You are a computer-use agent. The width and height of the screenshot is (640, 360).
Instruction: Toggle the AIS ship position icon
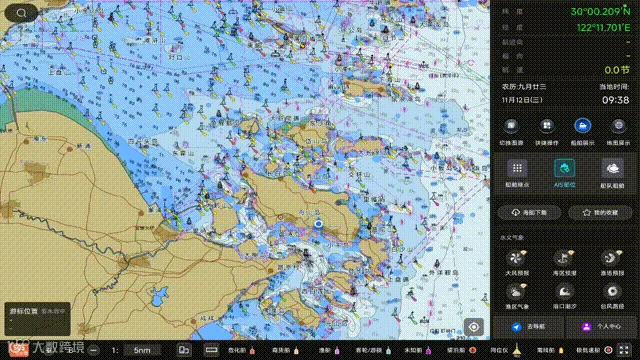564,168
